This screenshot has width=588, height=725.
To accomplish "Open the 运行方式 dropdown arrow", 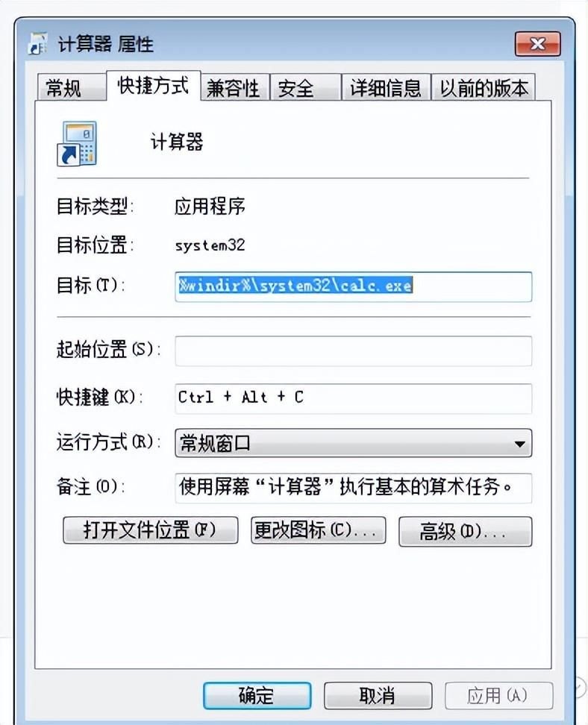I will [x=519, y=444].
